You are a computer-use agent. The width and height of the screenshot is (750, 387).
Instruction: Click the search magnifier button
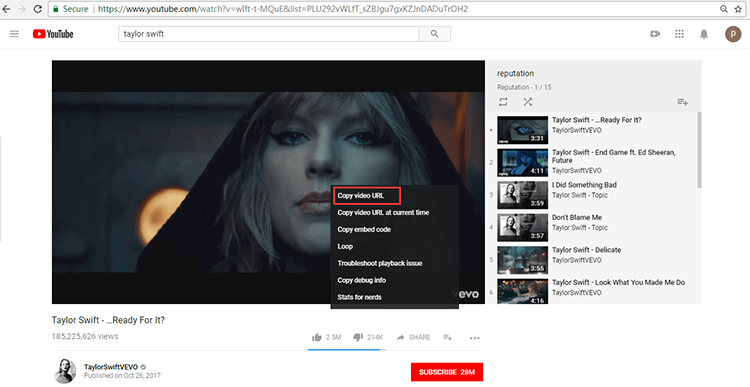(x=434, y=34)
